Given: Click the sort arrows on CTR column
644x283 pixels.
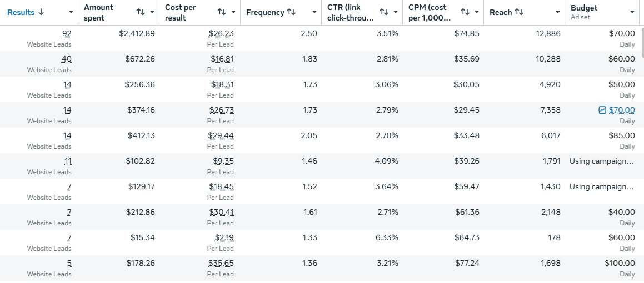Looking at the screenshot, I should coord(384,12).
